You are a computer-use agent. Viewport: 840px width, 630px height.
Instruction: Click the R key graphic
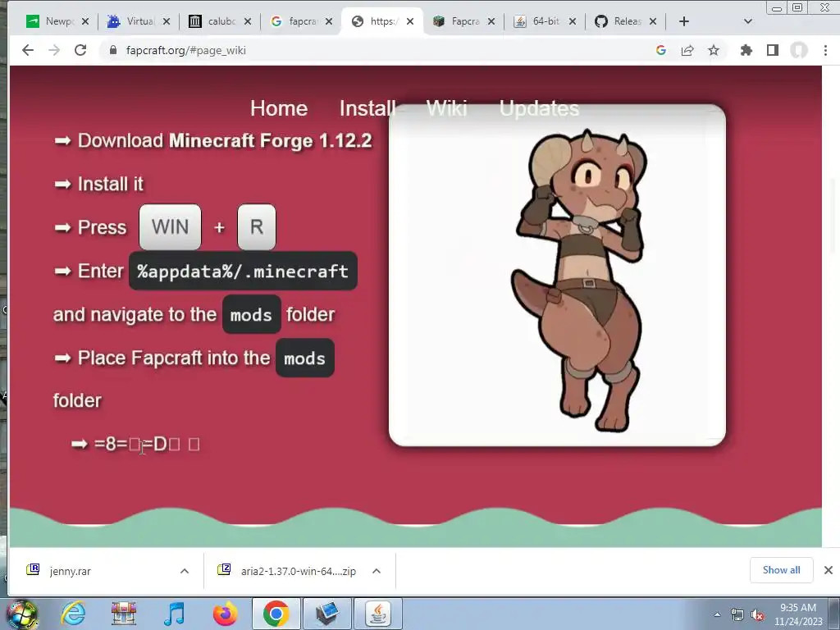[257, 227]
